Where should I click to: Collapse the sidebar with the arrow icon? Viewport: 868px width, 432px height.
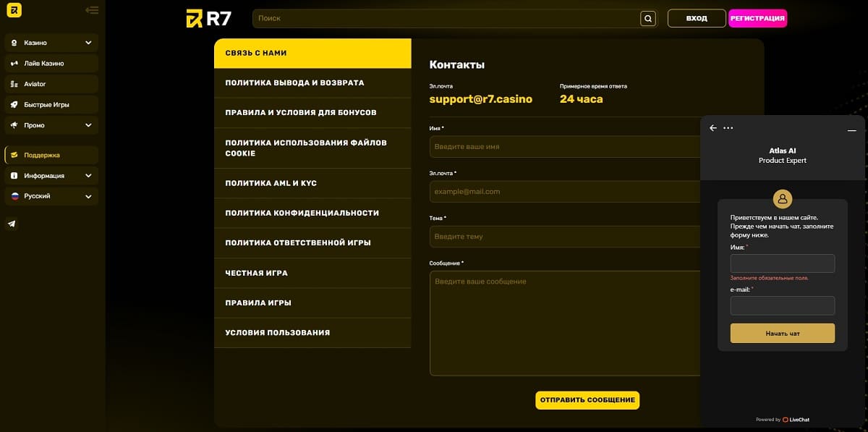click(x=92, y=10)
